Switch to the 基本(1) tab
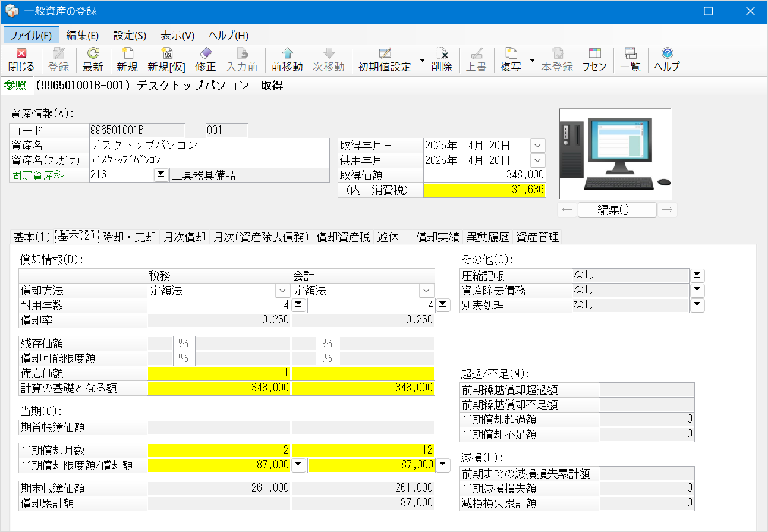Image resolution: width=768 pixels, height=532 pixels. coord(32,237)
